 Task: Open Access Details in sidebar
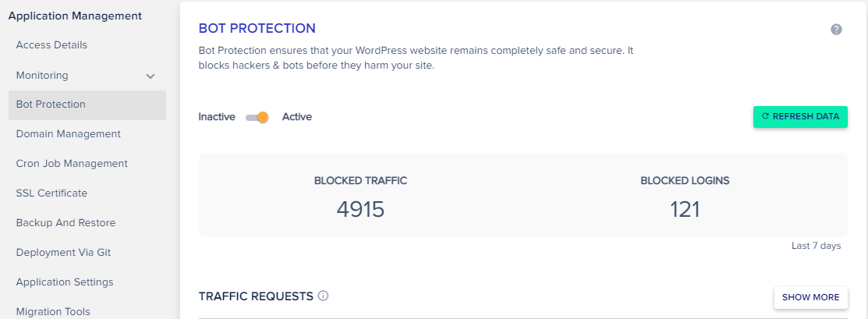pyautogui.click(x=51, y=45)
